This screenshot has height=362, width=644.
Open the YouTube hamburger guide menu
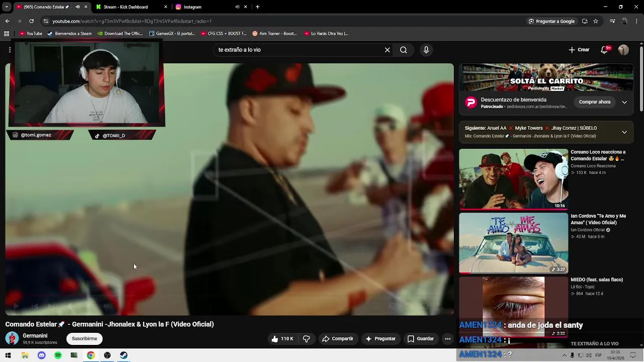(x=10, y=50)
